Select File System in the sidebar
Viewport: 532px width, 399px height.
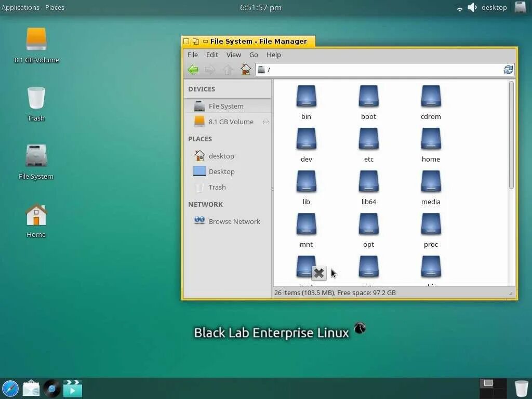[x=228, y=106]
